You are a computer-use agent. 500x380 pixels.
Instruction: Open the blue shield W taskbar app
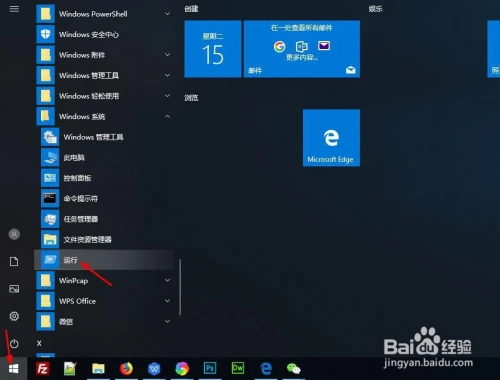click(154, 369)
